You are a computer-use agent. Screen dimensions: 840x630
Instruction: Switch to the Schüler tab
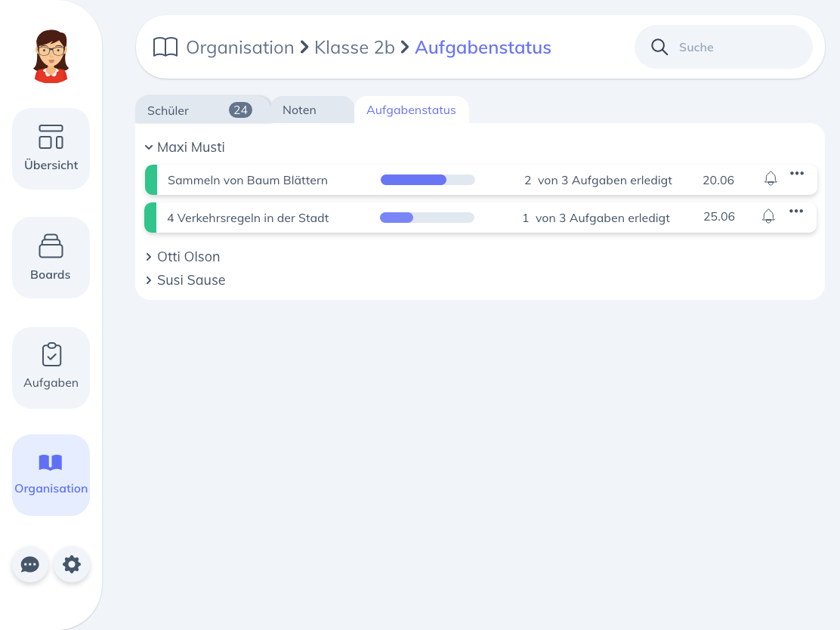click(x=203, y=110)
